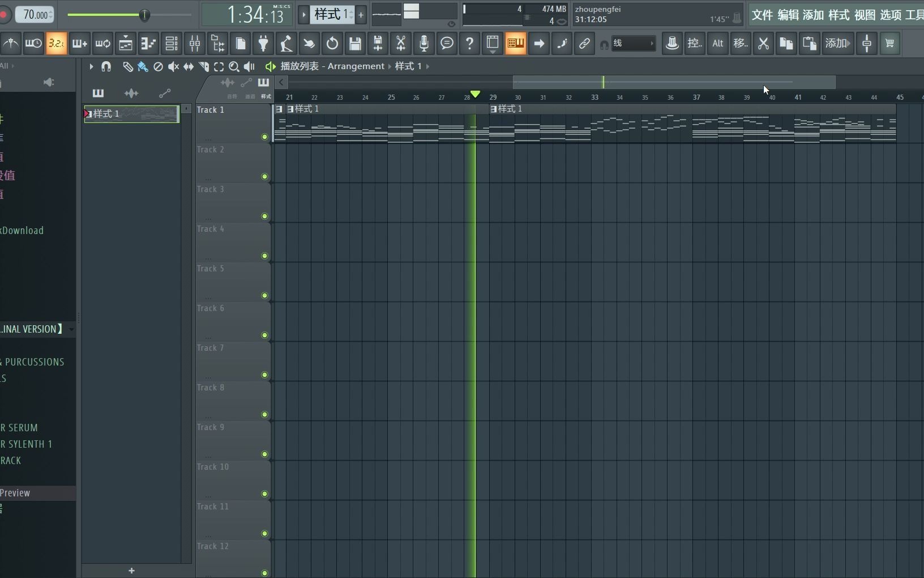Open the help question mark button
The image size is (924, 578).
470,43
